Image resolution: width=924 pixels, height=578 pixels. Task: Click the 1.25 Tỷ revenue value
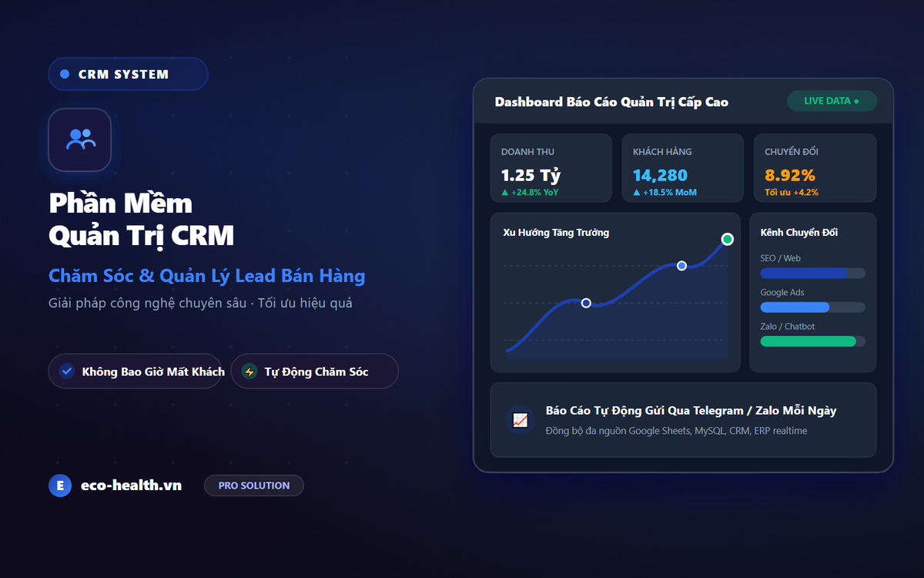click(531, 175)
